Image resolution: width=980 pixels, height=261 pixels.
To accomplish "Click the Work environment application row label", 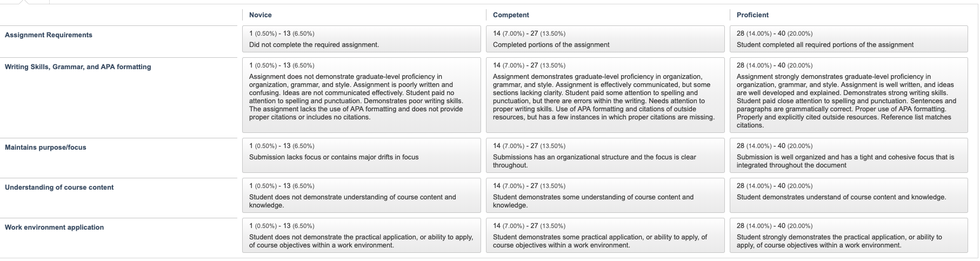I will 54,227.
